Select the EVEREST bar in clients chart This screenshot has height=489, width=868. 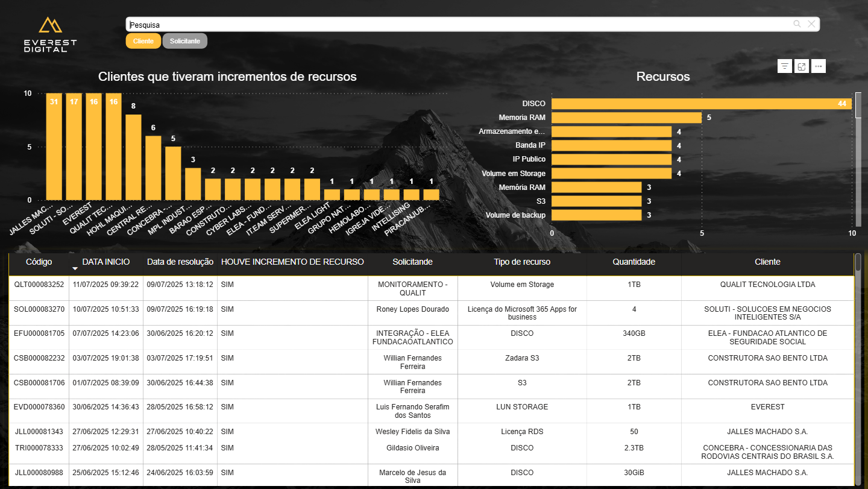(x=93, y=147)
